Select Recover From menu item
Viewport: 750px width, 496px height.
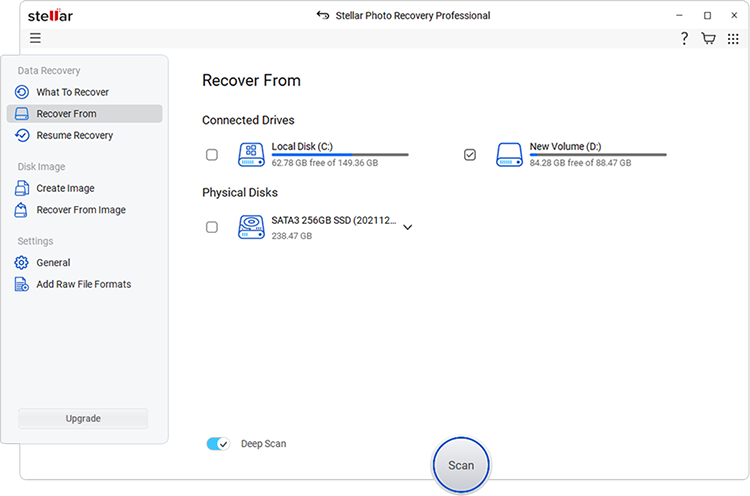(x=85, y=114)
